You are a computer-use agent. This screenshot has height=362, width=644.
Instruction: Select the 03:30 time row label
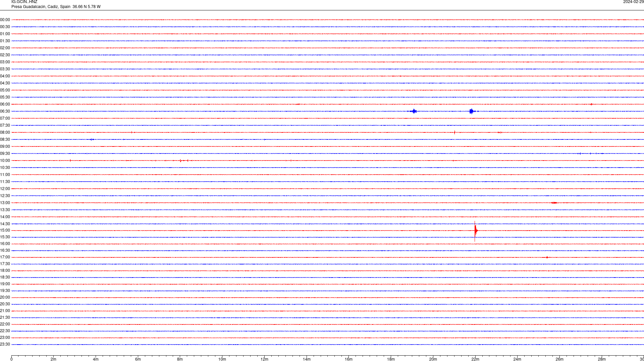(5, 69)
